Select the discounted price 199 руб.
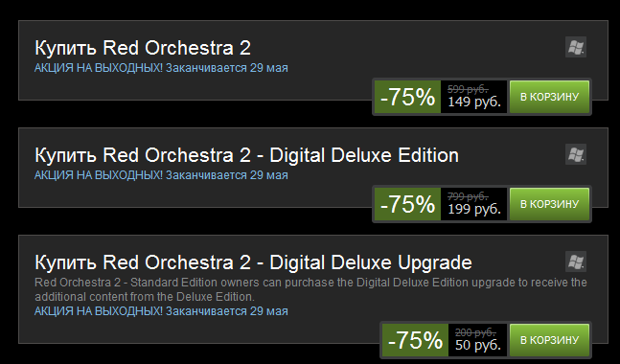This screenshot has width=620, height=364. [474, 209]
